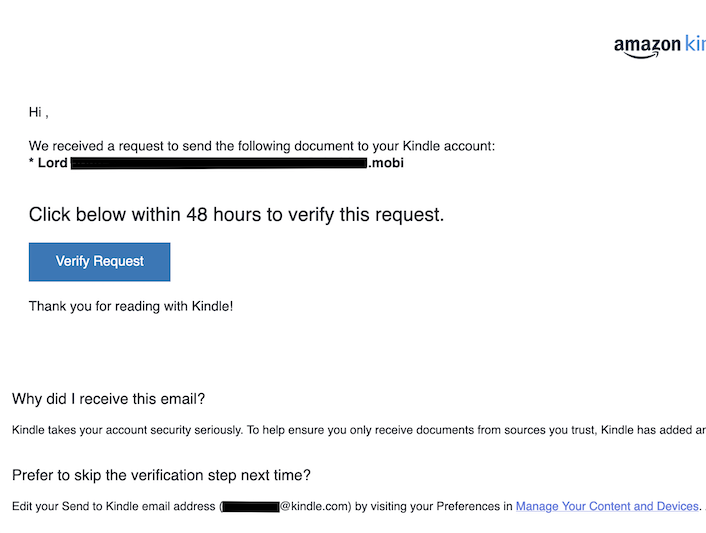The width and height of the screenshot is (706, 533).
Task: Click the redacted Kindle email username
Action: (251, 507)
